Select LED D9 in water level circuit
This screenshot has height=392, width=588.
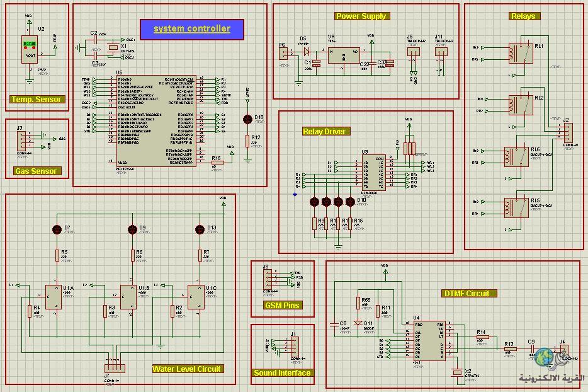coord(132,229)
